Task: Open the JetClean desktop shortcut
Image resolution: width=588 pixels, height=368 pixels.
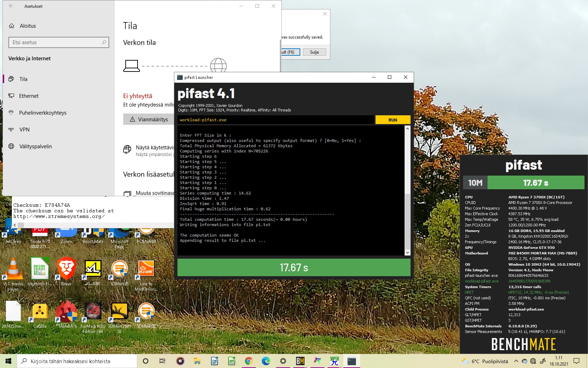Action: [x=13, y=231]
